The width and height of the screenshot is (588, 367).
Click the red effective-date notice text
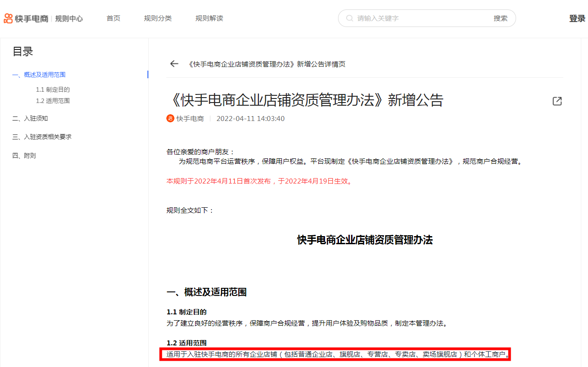click(x=260, y=181)
